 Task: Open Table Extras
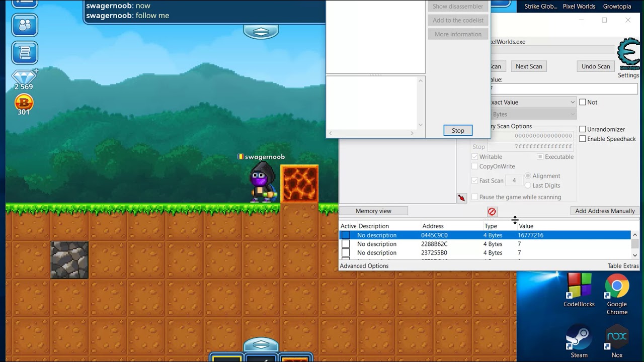623,266
